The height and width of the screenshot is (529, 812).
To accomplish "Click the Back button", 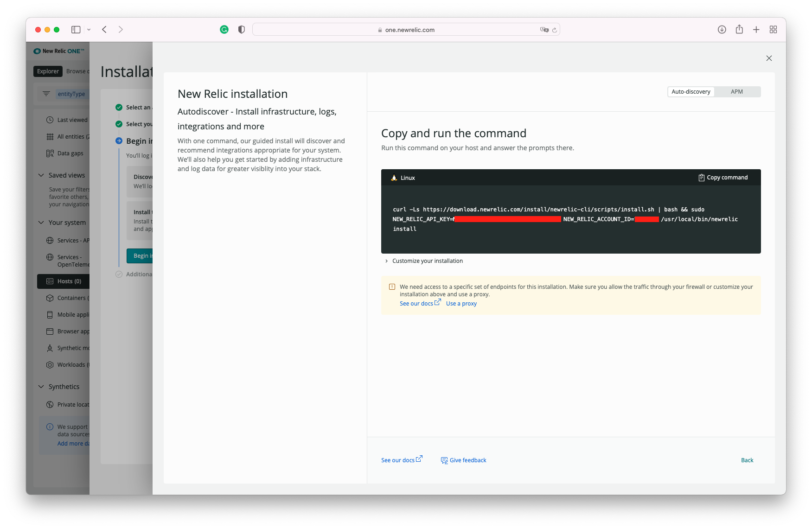I will coord(747,460).
